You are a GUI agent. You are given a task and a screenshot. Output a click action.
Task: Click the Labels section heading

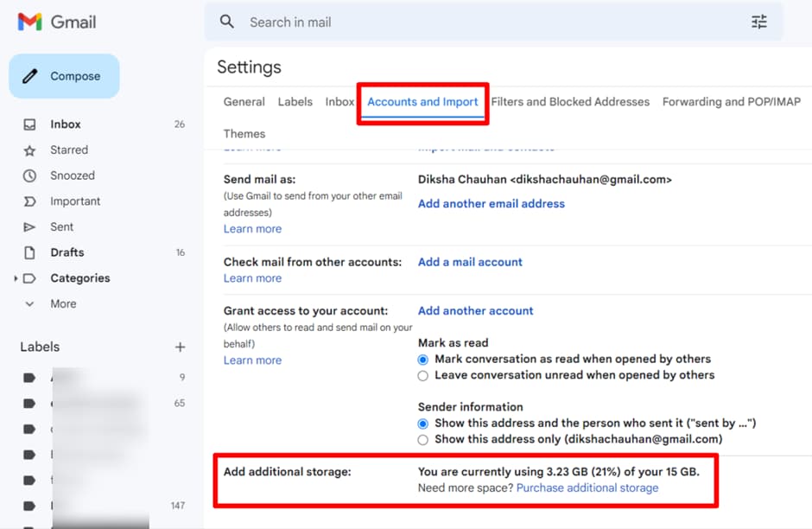click(x=40, y=347)
